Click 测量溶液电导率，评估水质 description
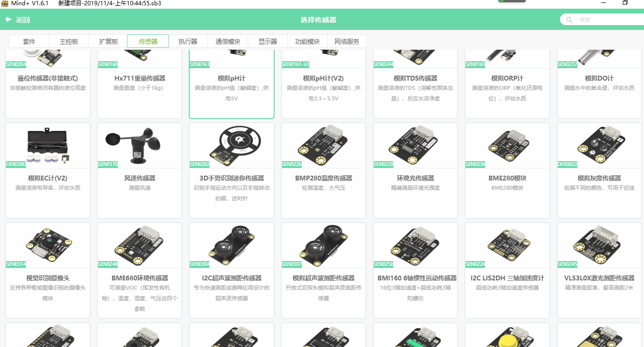 (x=48, y=188)
